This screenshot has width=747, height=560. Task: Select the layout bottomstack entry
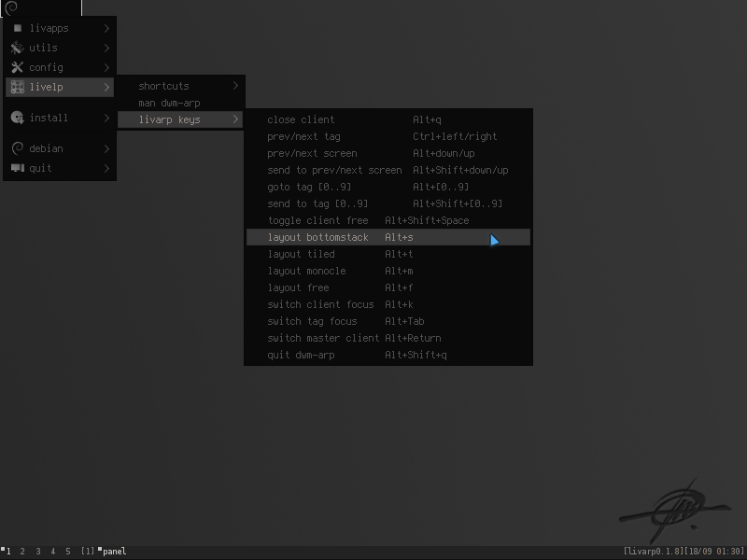click(388, 237)
